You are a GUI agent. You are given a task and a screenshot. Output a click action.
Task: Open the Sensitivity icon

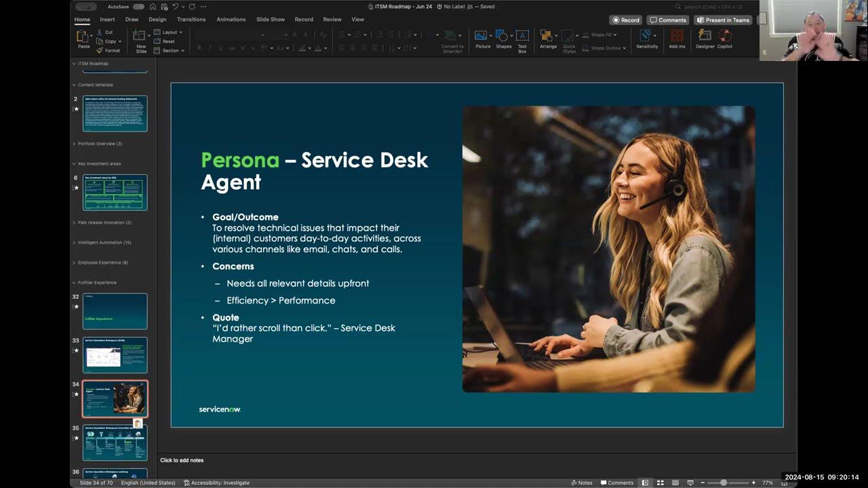(646, 39)
